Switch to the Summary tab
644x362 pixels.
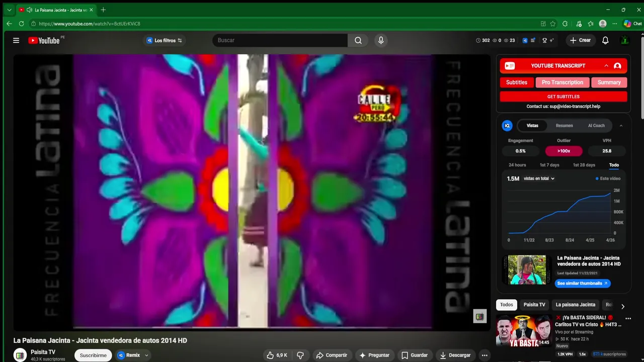pos(609,82)
